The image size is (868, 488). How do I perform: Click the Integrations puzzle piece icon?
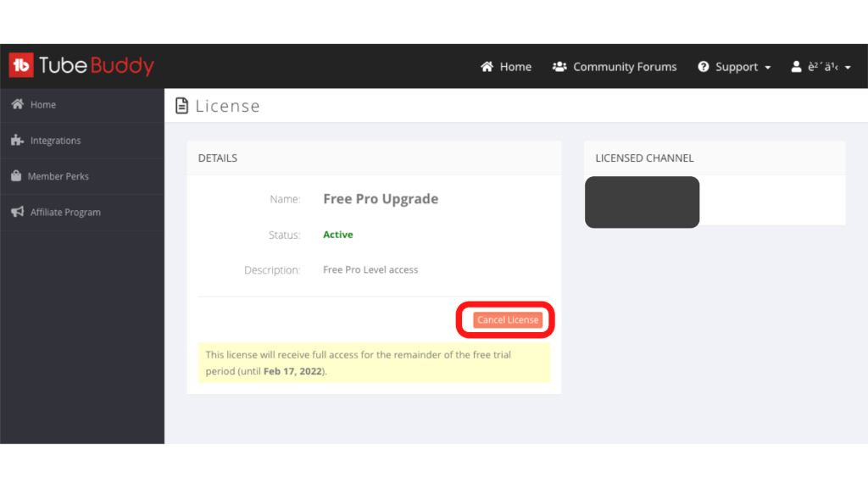17,140
